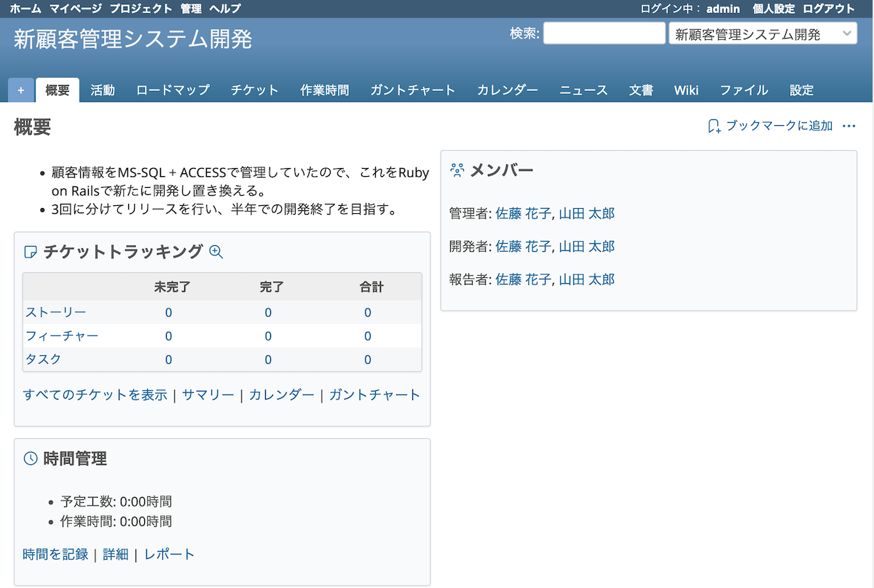Image resolution: width=874 pixels, height=588 pixels.
Task: Click the magnifier icon beside チケットトラッキング
Action: 215,253
